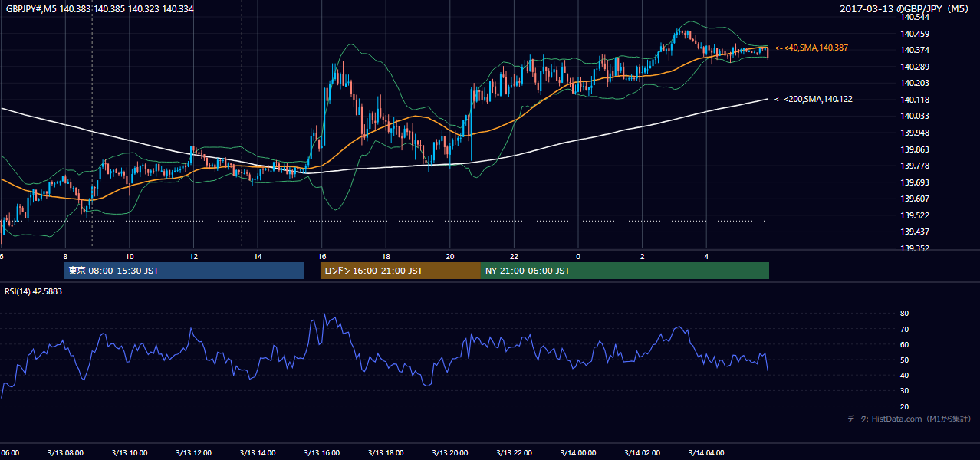Click the date label 3/13 22:00

point(514,453)
